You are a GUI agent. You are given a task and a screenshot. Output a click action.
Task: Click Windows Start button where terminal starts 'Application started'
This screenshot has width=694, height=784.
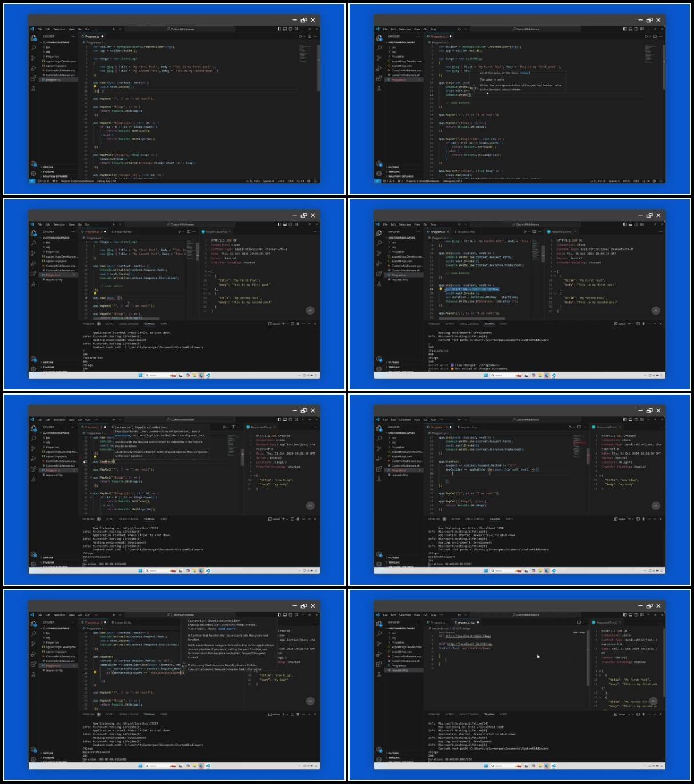140,375
